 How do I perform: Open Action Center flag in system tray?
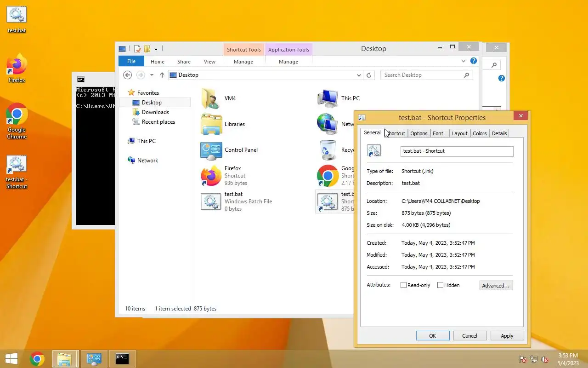coord(522,359)
